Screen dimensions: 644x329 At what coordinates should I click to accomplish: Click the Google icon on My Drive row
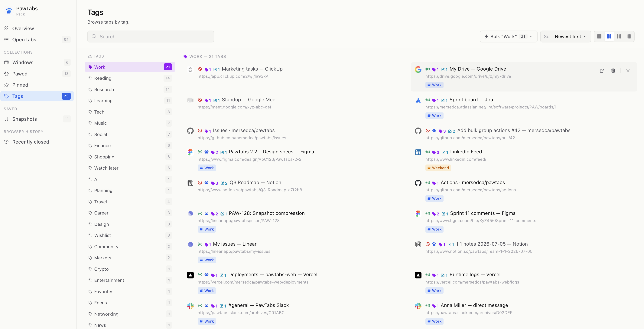click(x=418, y=69)
